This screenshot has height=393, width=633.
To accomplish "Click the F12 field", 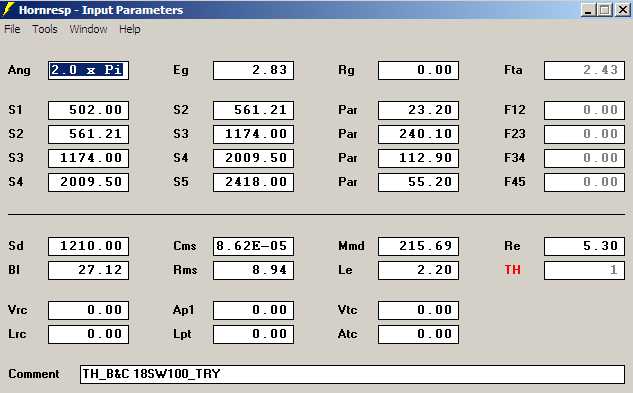I will point(584,110).
